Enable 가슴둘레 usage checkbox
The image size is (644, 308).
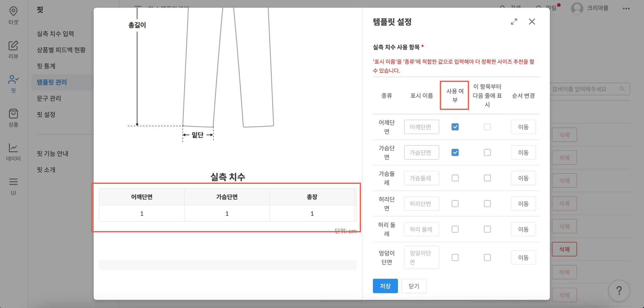pos(455,178)
